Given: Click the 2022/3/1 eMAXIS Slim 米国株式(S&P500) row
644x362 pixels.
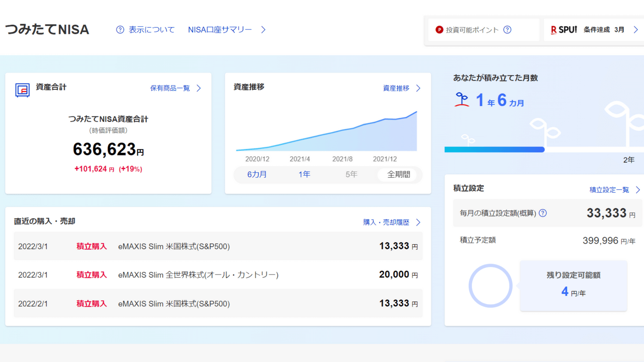Looking at the screenshot, I should [x=218, y=246].
